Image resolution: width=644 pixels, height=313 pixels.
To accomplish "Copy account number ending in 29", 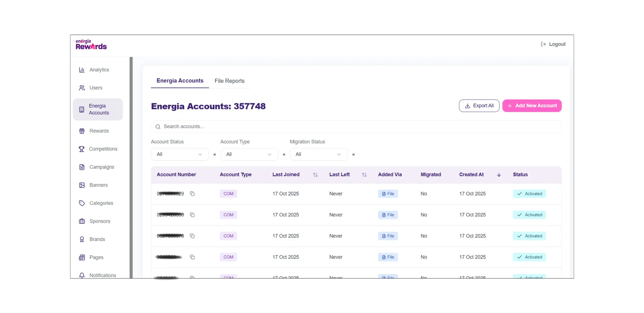I will (192, 194).
